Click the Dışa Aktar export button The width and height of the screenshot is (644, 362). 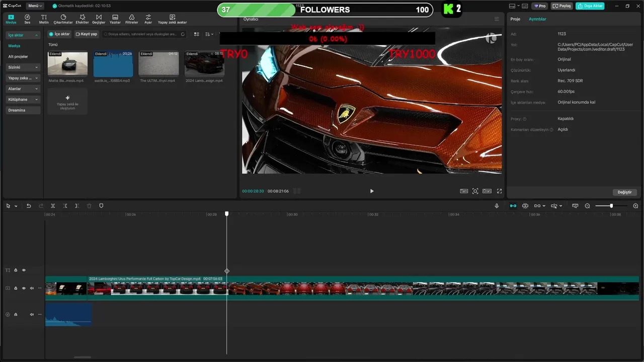(590, 6)
